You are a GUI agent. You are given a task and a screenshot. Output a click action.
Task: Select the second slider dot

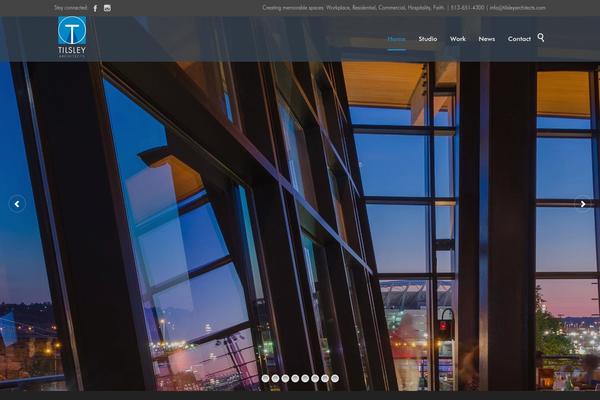[275, 378]
